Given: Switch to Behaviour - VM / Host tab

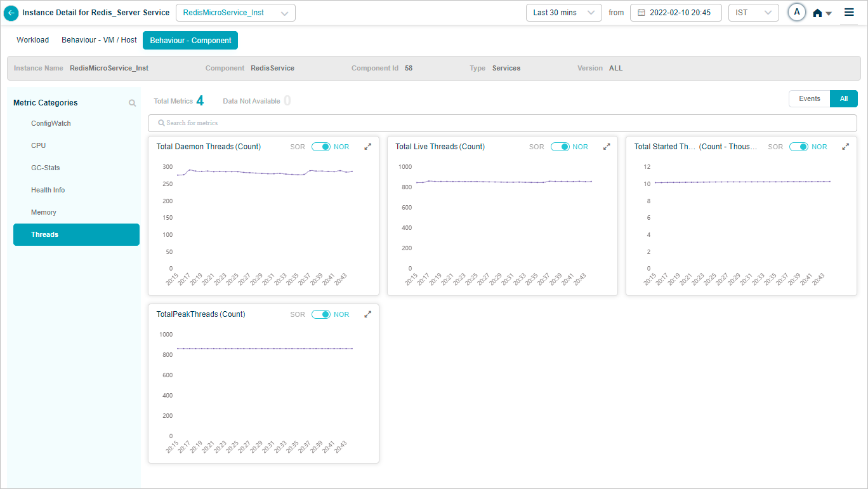Looking at the screenshot, I should [x=99, y=40].
